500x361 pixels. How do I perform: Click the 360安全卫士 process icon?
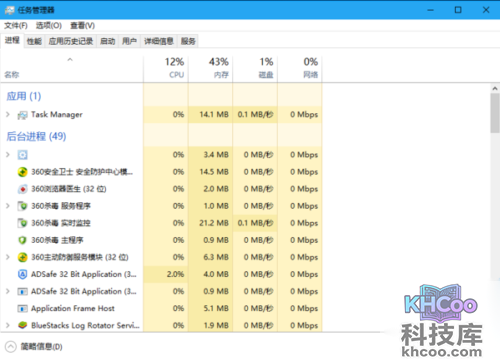(x=22, y=172)
